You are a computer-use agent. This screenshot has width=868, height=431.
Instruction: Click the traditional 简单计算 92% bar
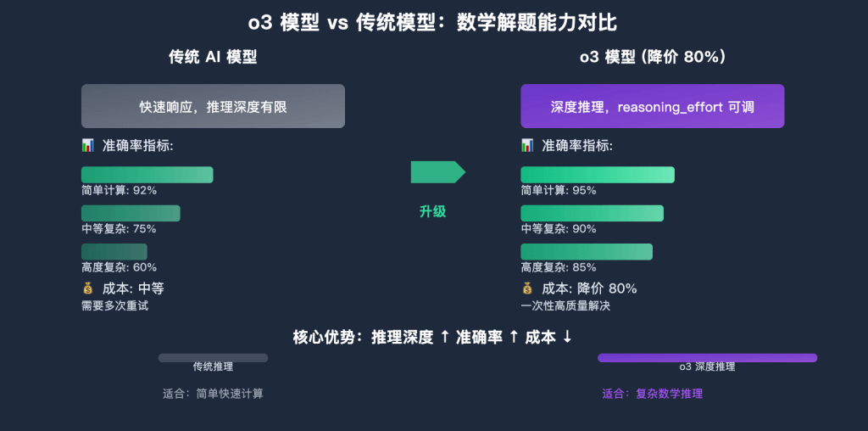point(147,175)
